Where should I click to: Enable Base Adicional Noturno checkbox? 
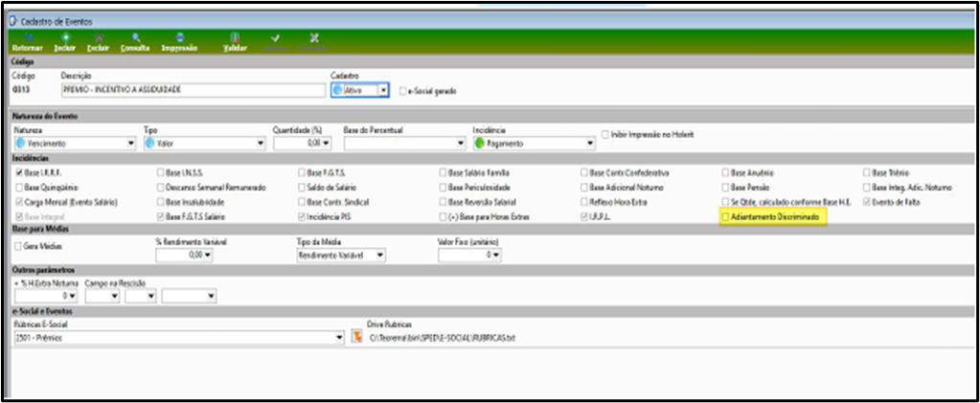(584, 188)
